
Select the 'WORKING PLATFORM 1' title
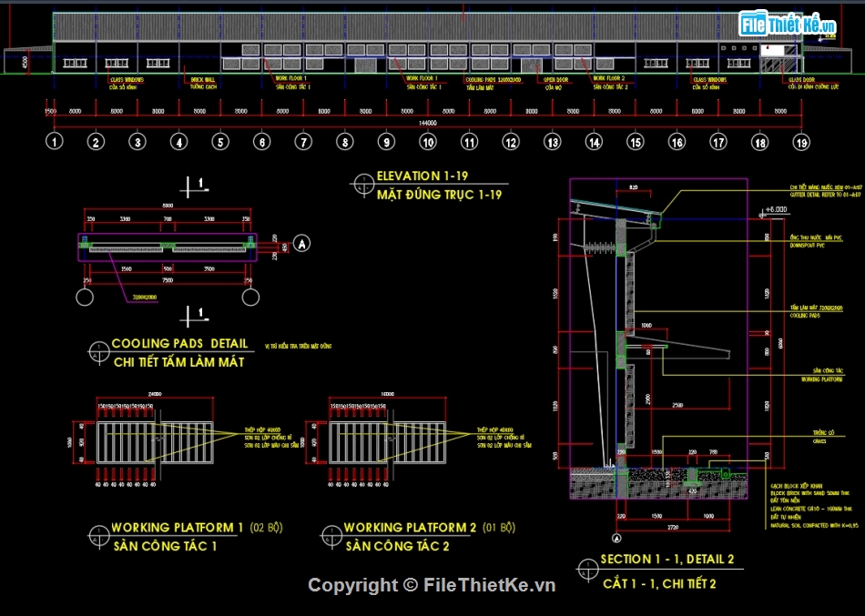177,527
